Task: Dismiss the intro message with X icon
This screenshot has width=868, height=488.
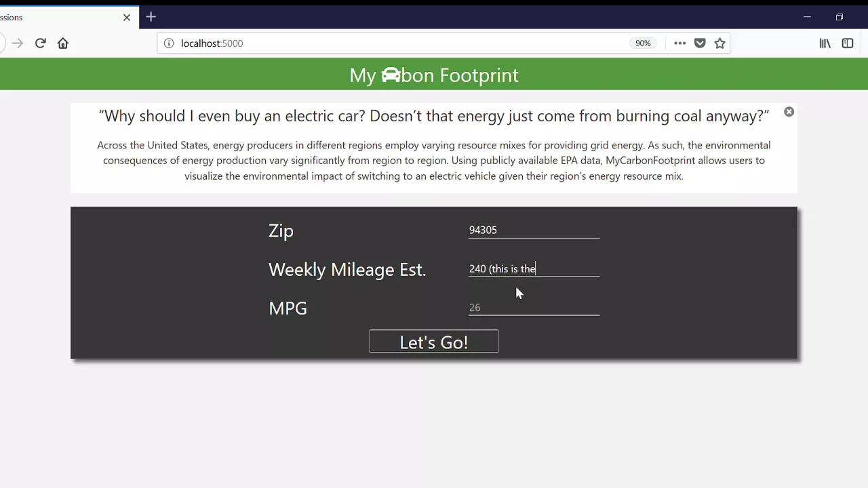Action: (789, 112)
